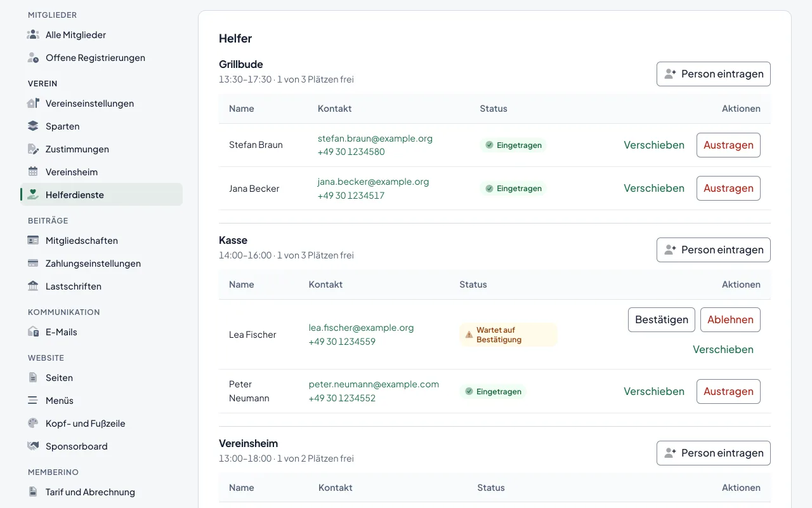812x508 pixels.
Task: Click Stefan Braun's Eingetragen status badge
Action: [x=513, y=145]
